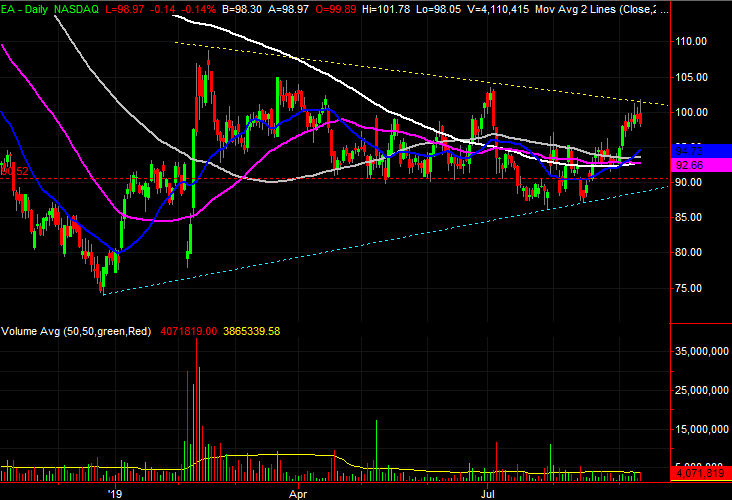The height and width of the screenshot is (500, 732).
Task: Click the magenta 92.66 price label
Action: [x=701, y=165]
